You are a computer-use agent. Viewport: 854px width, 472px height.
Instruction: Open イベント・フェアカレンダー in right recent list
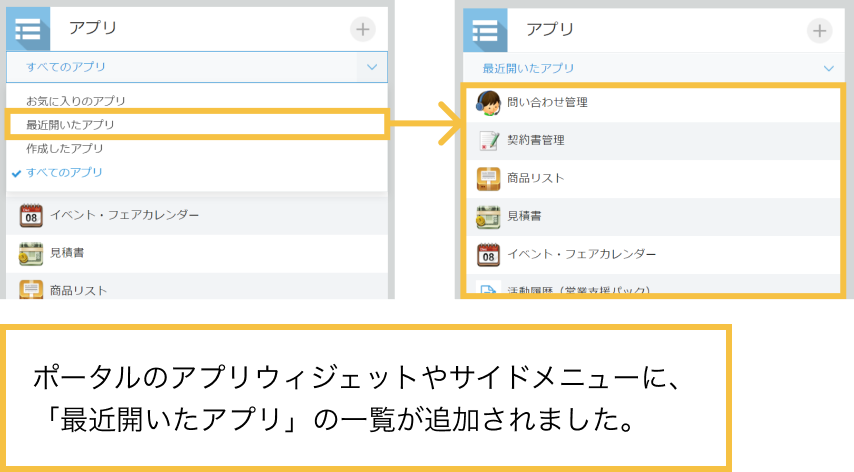(582, 254)
